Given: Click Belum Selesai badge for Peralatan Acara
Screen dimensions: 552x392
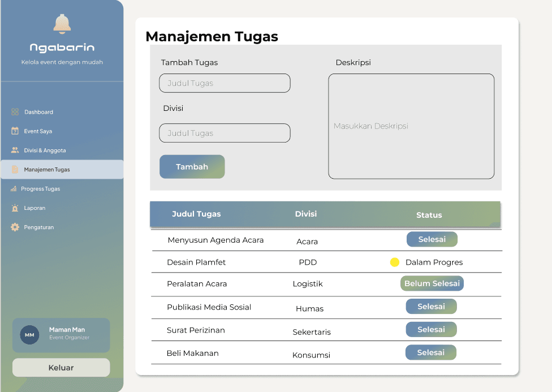Looking at the screenshot, I should [x=432, y=283].
